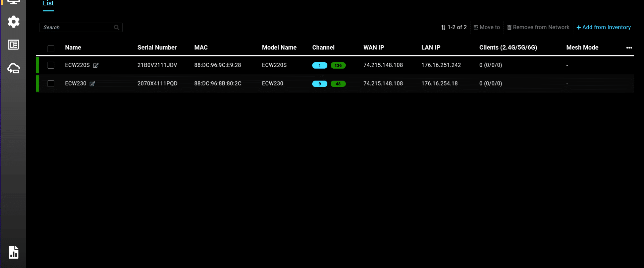Click channel 9 badge for ECW230
This screenshot has height=268, width=644.
click(x=320, y=84)
